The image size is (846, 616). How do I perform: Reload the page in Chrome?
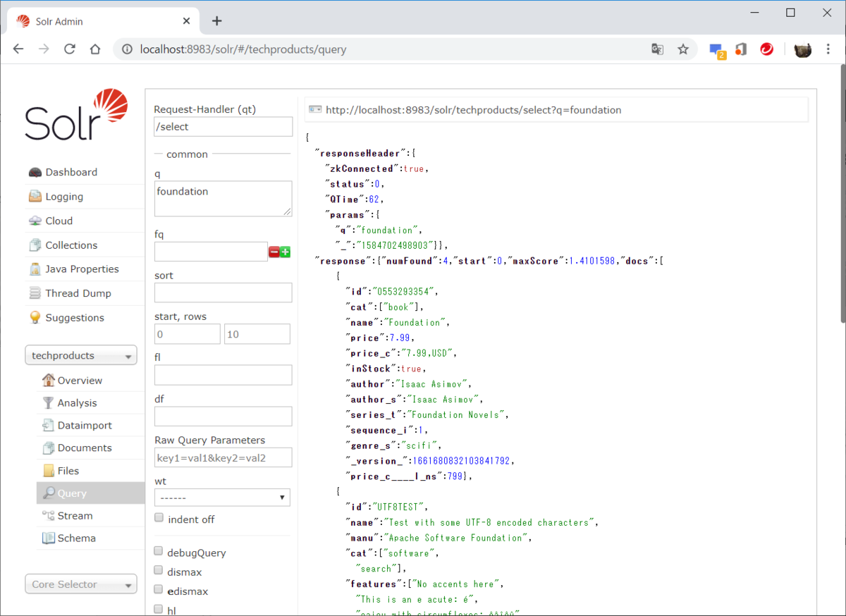coord(69,49)
